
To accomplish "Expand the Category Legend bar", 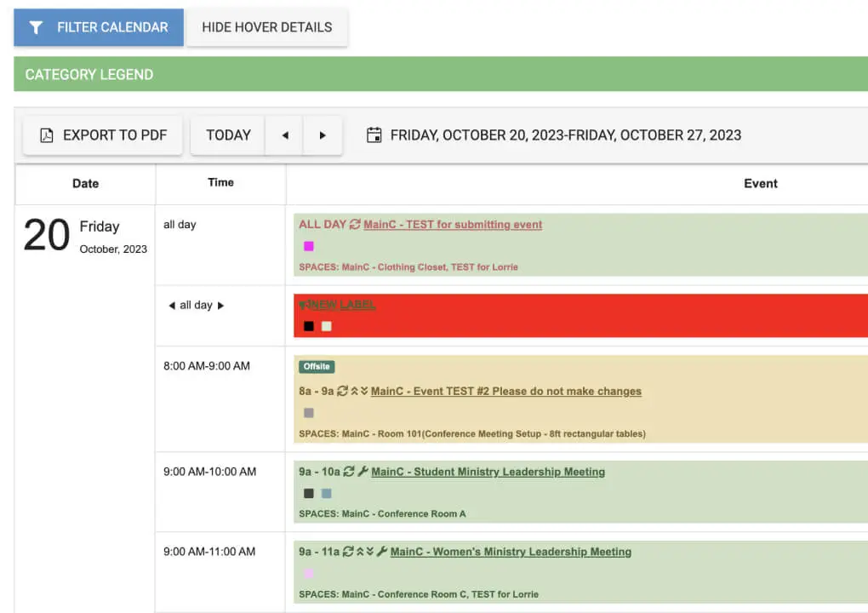I will (441, 75).
